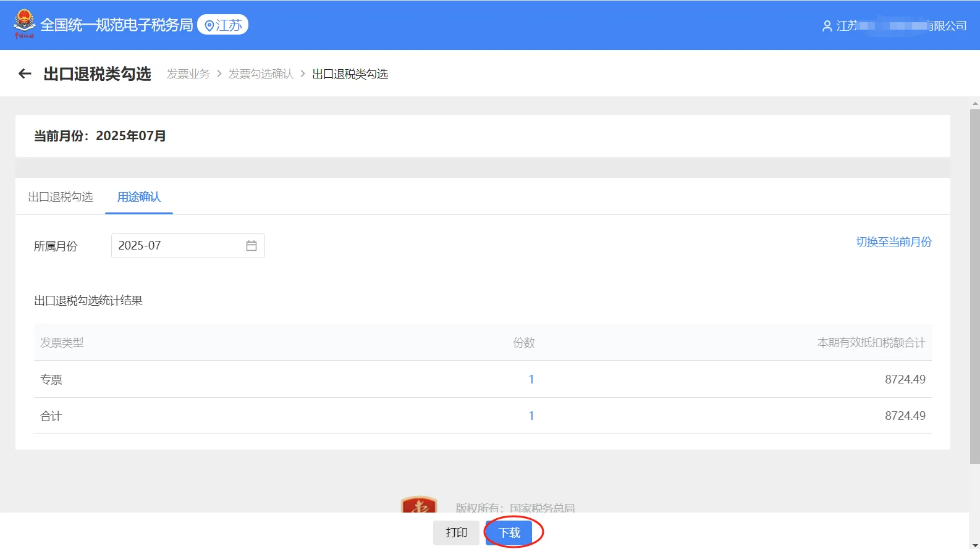The image size is (980, 549).
Task: Select the 专票 row label
Action: (x=51, y=380)
